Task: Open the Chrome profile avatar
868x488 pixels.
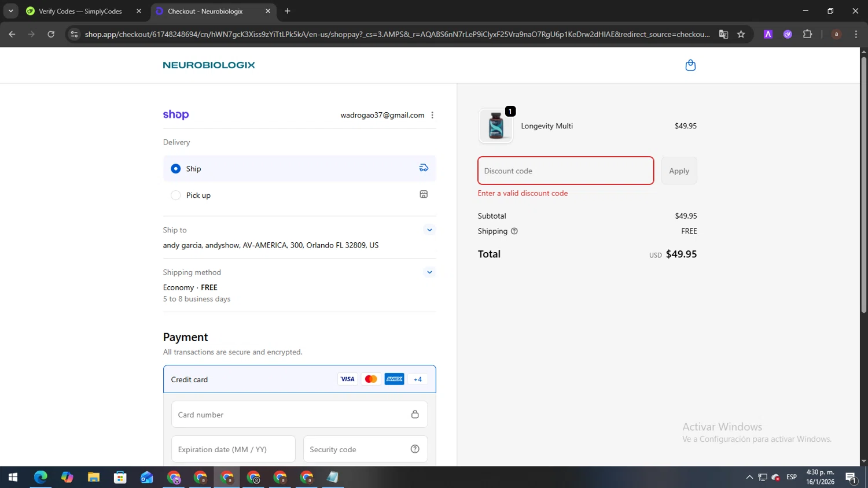Action: 836,34
